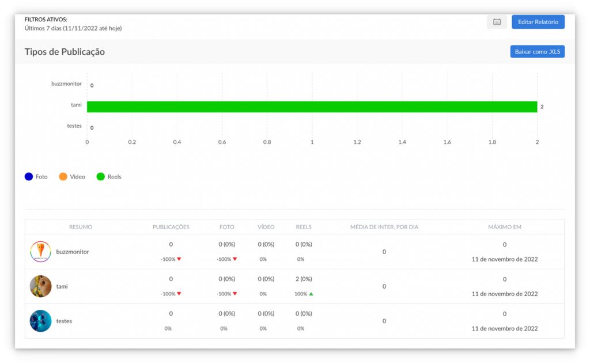Click red down arrow in buzzmonitor Publicações

179,259
